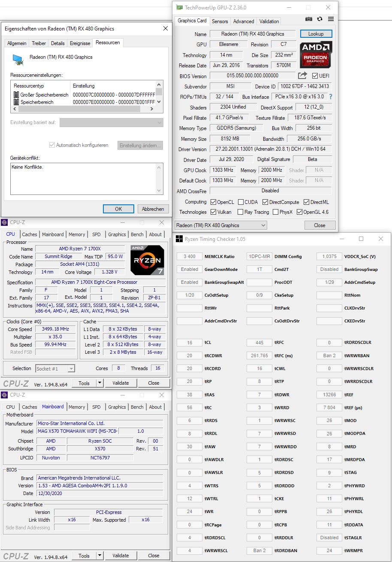Viewport: 392px width, 562px height.
Task: Toggle the OpenCL checkbox
Action: pyautogui.click(x=213, y=202)
